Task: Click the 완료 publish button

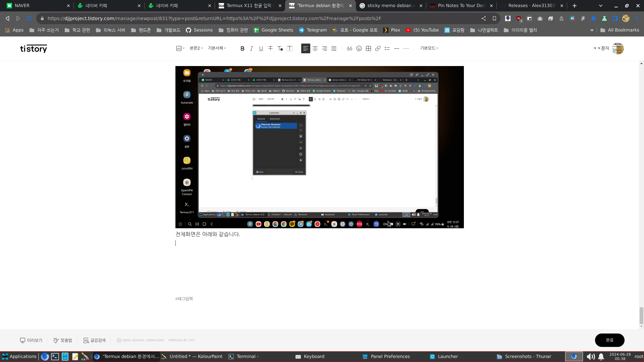Action: tap(609, 340)
